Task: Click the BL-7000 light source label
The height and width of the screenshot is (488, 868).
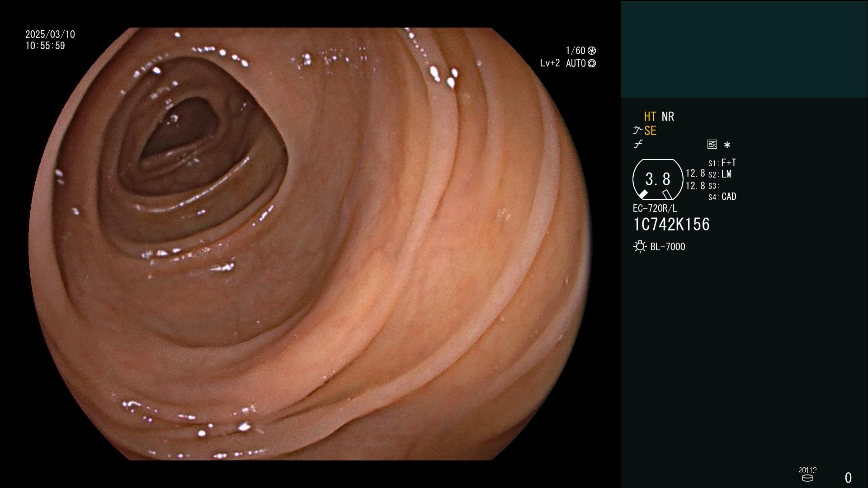Action: 668,247
